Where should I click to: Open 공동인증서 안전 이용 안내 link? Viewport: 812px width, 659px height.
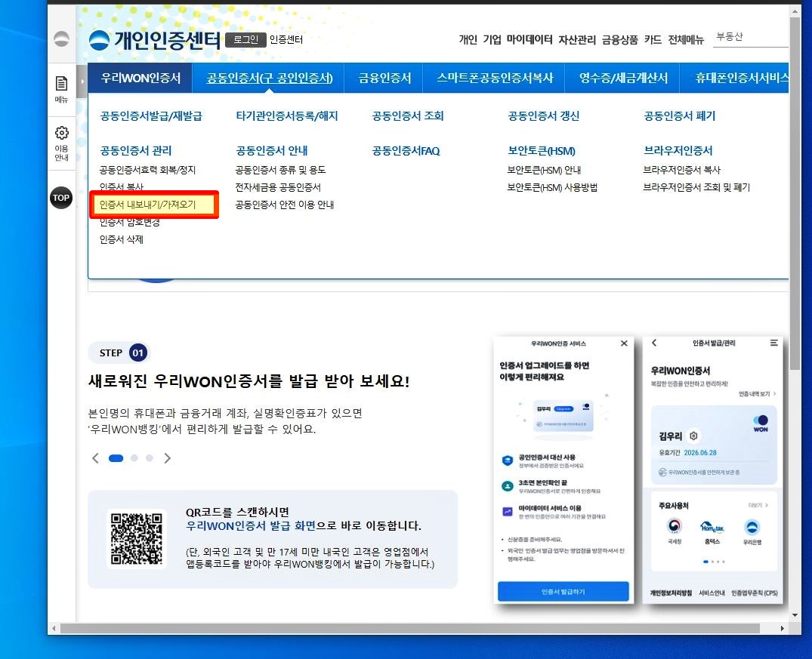click(x=284, y=205)
